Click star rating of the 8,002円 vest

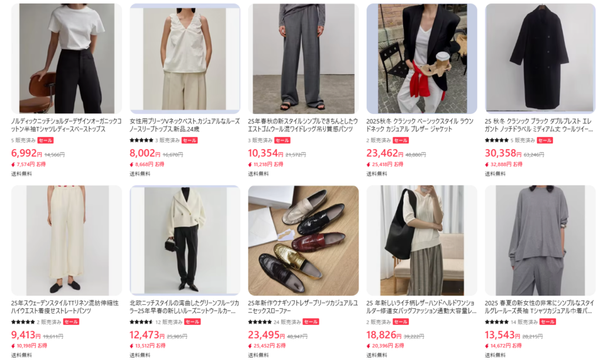coord(141,140)
